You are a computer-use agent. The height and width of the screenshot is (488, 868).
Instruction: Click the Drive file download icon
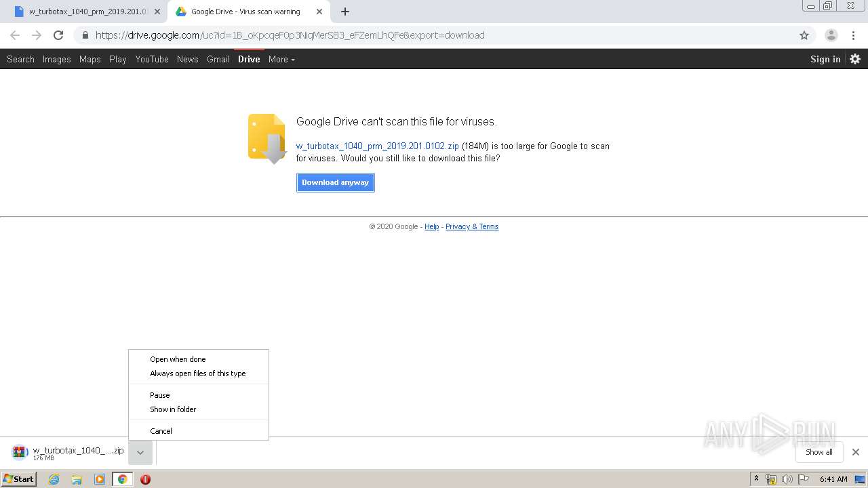click(x=267, y=139)
